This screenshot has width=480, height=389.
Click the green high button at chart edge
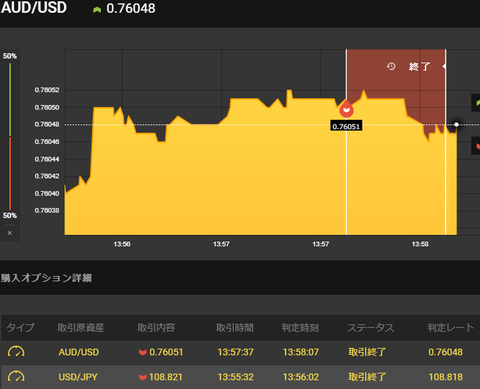click(x=476, y=103)
